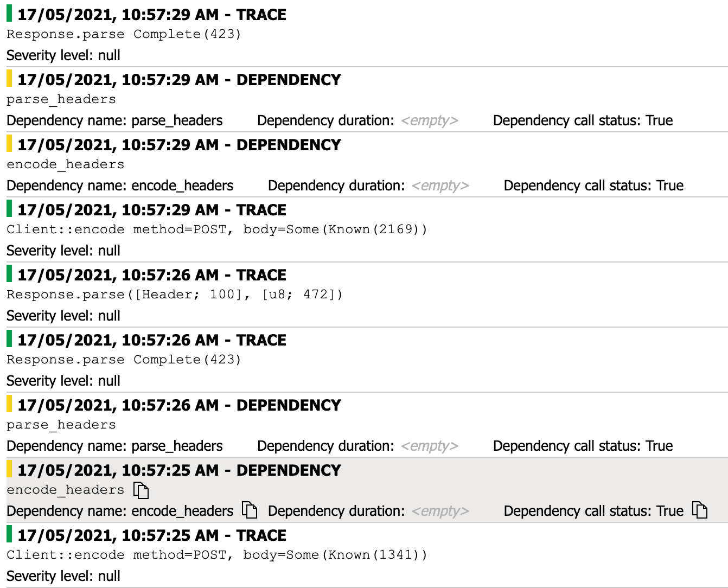Click green severity bar on last TRACE entry
The image size is (728, 588).
tap(9, 535)
